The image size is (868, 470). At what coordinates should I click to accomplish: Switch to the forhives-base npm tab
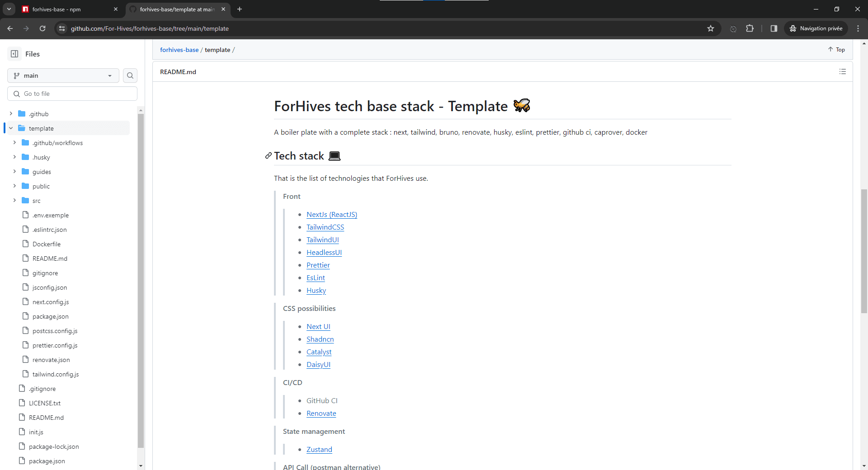click(68, 9)
